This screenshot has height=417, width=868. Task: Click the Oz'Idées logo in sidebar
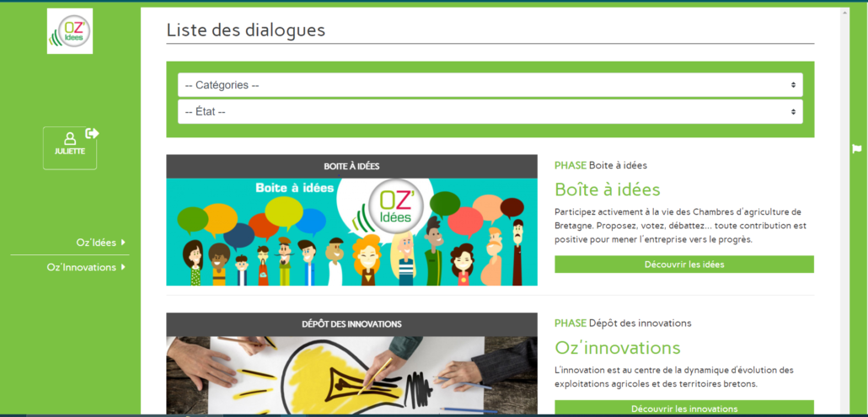click(x=70, y=31)
